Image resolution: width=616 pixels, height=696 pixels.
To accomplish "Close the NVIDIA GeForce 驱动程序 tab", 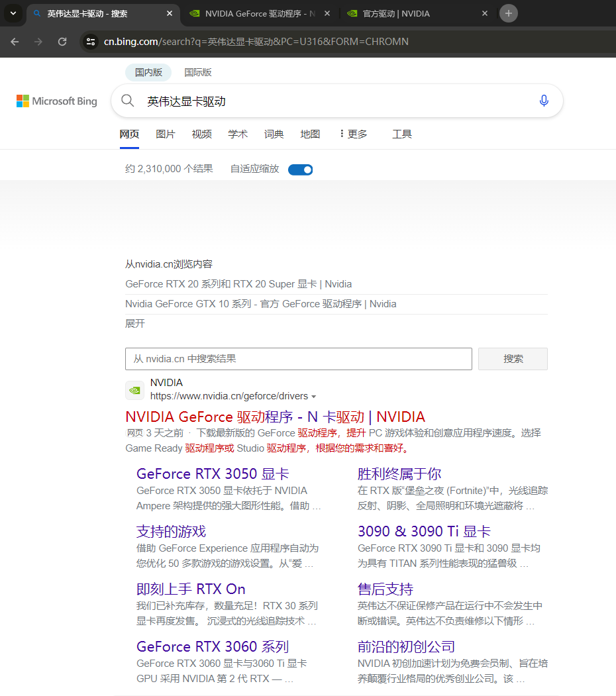I will (x=327, y=14).
